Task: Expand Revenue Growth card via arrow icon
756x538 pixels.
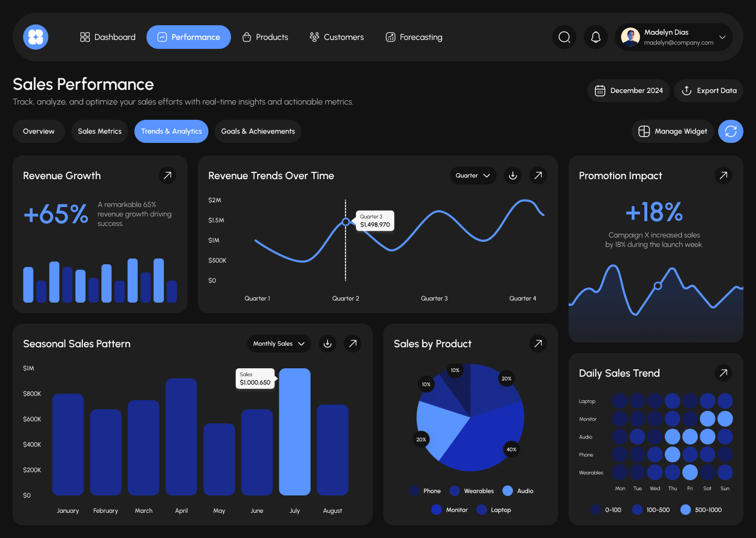Action: click(x=167, y=175)
